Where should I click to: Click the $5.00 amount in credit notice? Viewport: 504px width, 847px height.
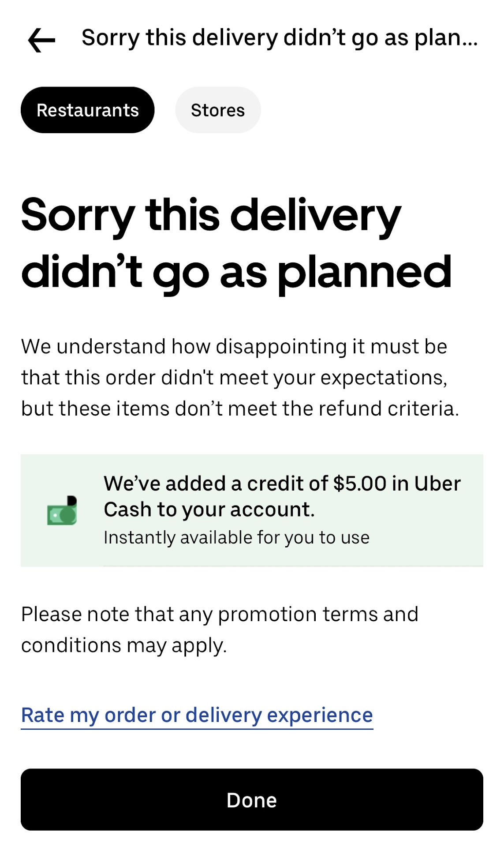tap(360, 484)
